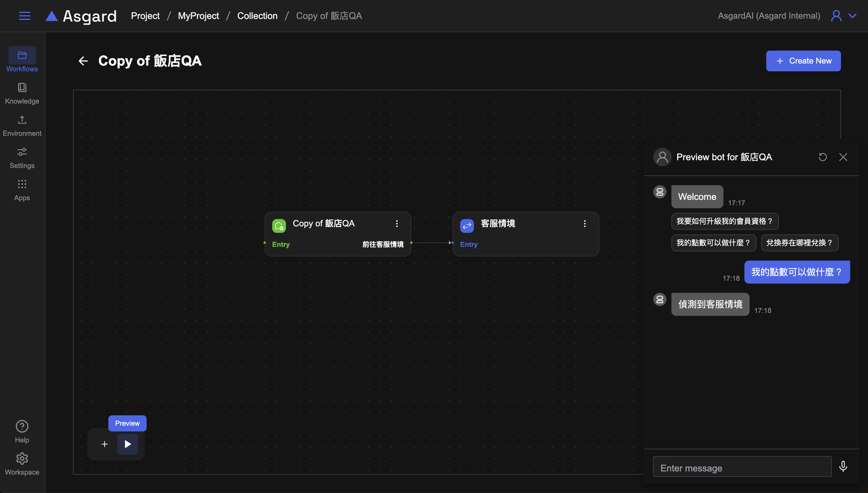This screenshot has height=493, width=868.
Task: Open options menu on Copy of 飯店QA node
Action: tap(397, 223)
